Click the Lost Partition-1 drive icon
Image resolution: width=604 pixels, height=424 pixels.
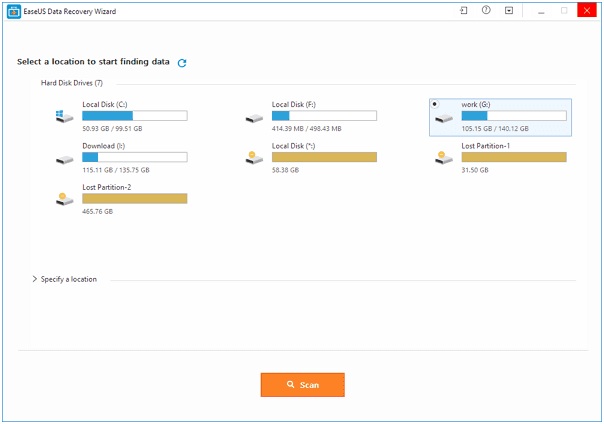(444, 158)
